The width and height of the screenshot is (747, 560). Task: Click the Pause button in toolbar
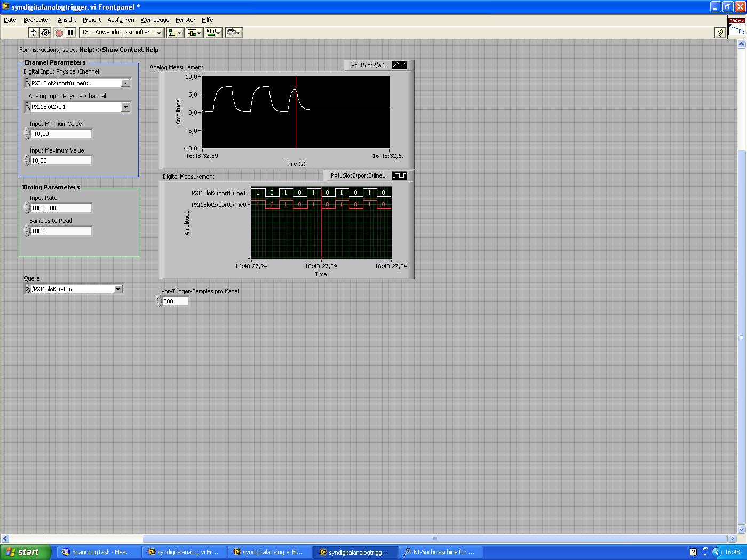70,33
